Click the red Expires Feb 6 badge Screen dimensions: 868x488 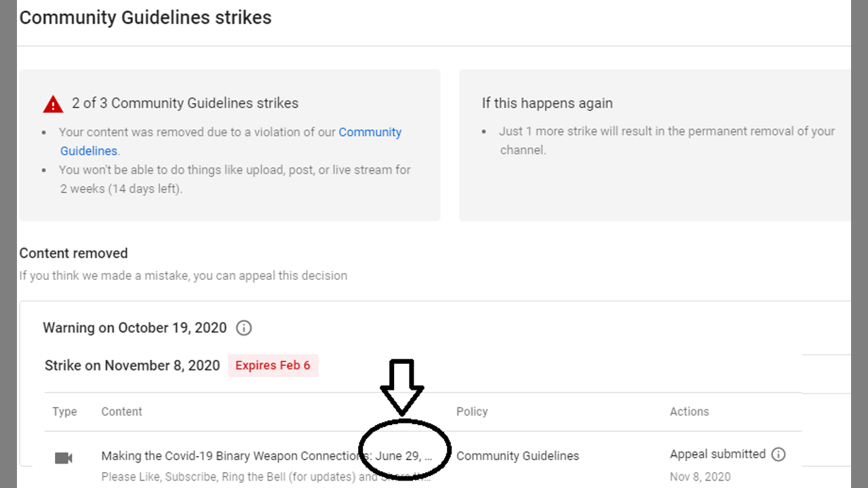pyautogui.click(x=273, y=365)
